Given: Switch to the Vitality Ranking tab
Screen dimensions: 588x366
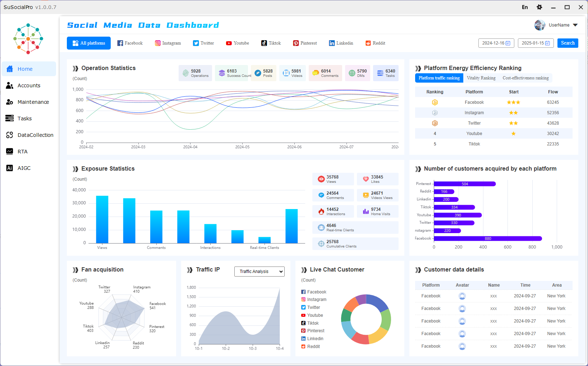Looking at the screenshot, I should 481,78.
